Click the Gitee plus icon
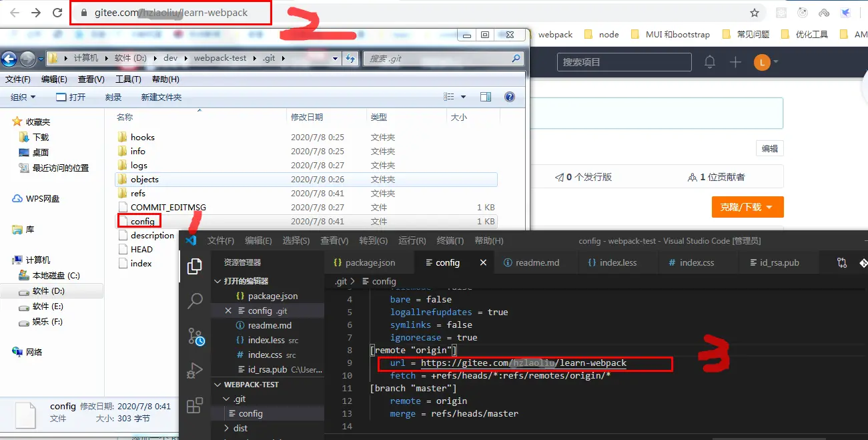 point(735,62)
